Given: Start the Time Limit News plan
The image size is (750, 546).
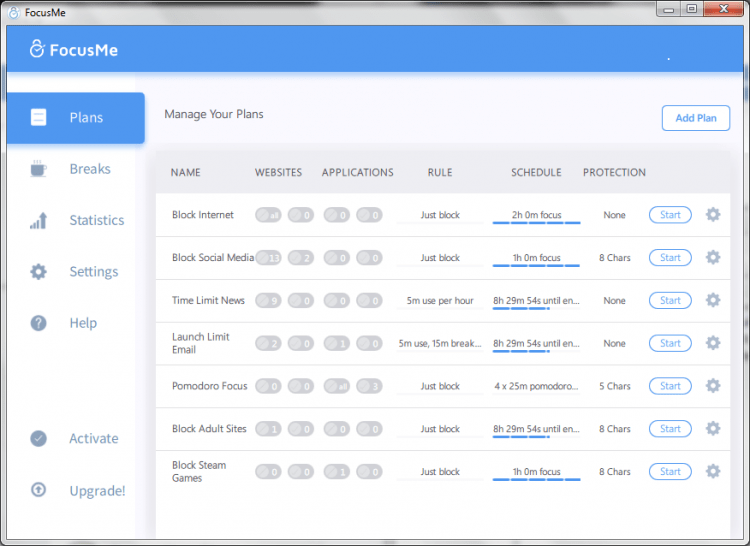Looking at the screenshot, I should point(670,300).
